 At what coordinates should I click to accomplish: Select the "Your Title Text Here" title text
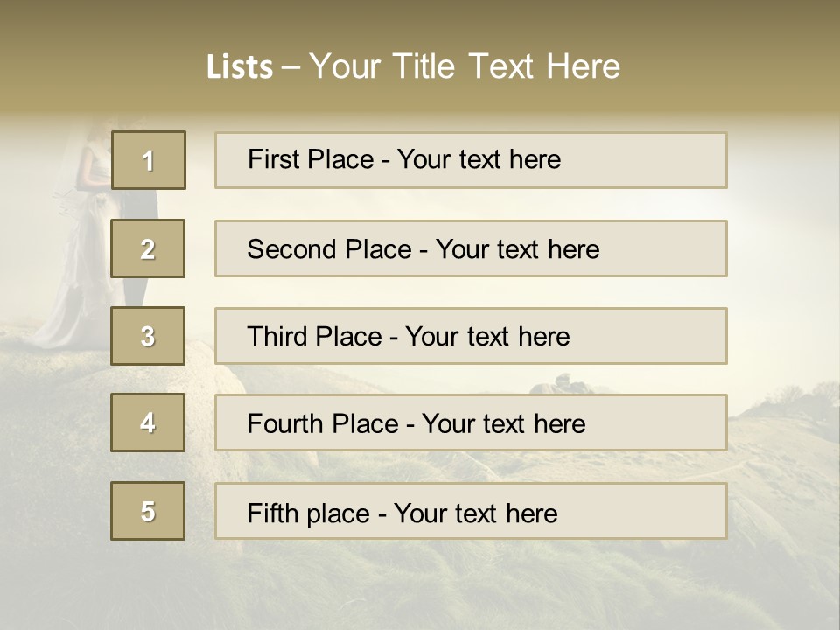coord(465,66)
